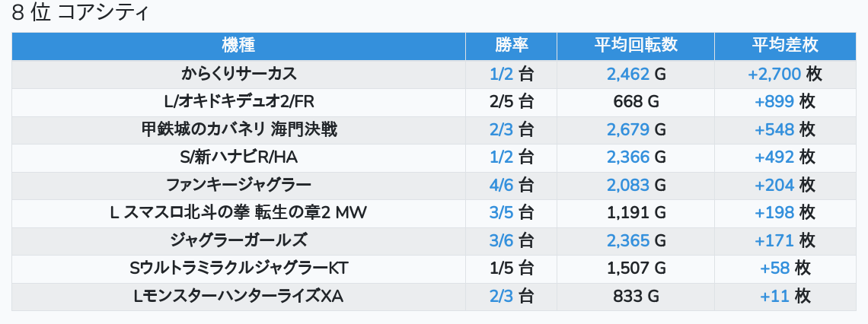Viewport: 868px width, 324px height.
Task: Open the からくりサーカス 1/2 win rate link
Action: [502, 75]
